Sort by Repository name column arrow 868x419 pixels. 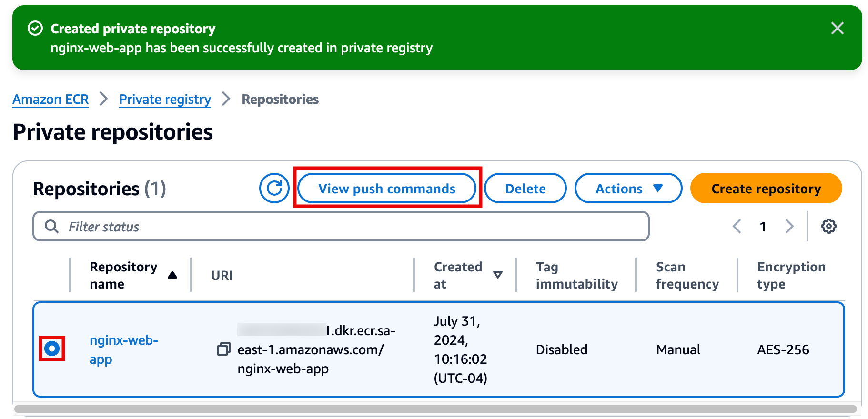tap(172, 275)
